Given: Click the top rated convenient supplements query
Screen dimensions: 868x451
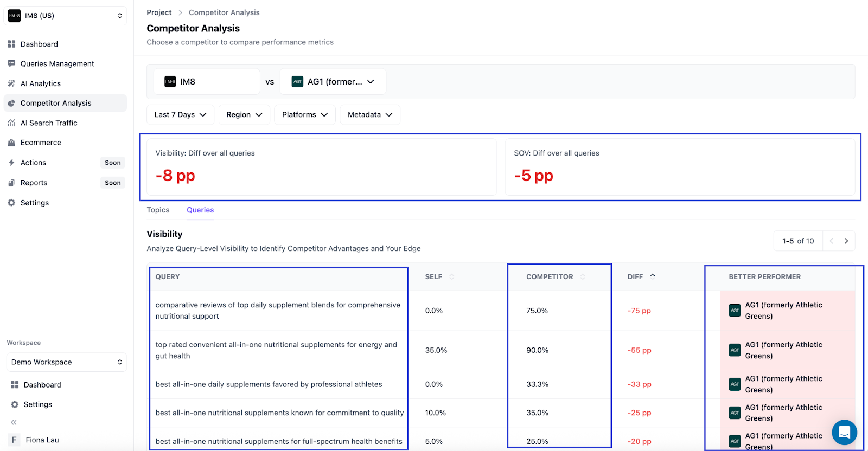Looking at the screenshot, I should [276, 350].
